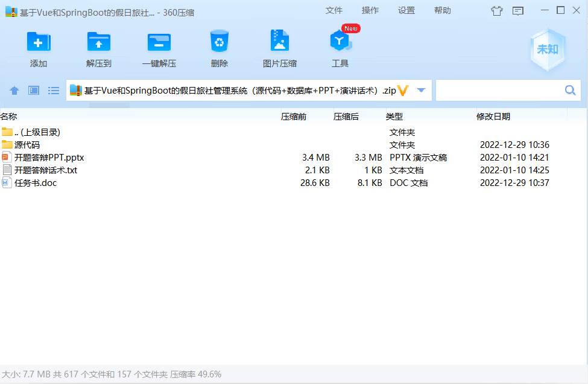Sort by 名称 column header

(x=9, y=117)
